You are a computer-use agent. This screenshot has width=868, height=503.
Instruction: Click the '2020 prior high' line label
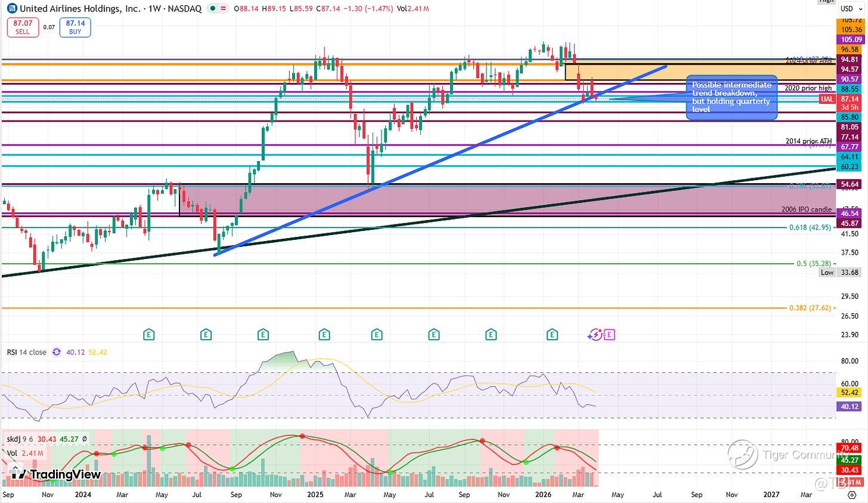click(x=808, y=88)
